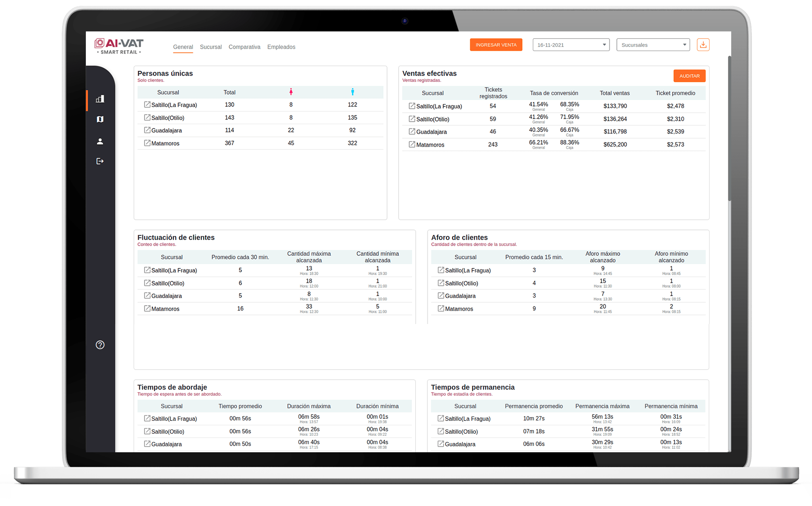Open Matamoros edit icon in Fluctuación de clientes
Image resolution: width=812 pixels, height=506 pixels.
[147, 308]
